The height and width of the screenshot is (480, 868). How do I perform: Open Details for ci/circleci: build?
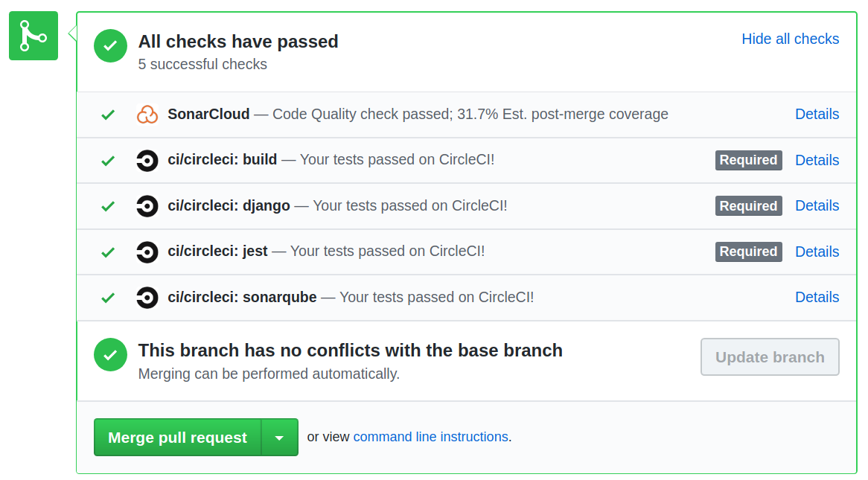click(817, 160)
